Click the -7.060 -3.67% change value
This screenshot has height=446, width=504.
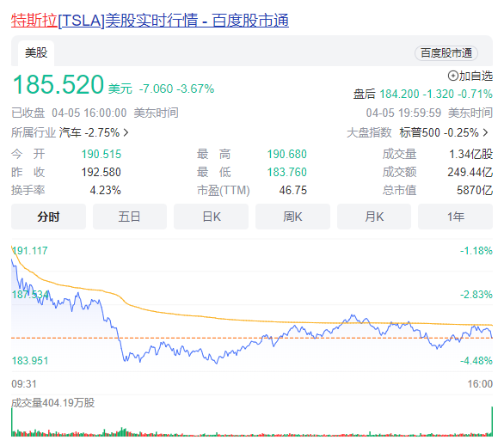(176, 89)
